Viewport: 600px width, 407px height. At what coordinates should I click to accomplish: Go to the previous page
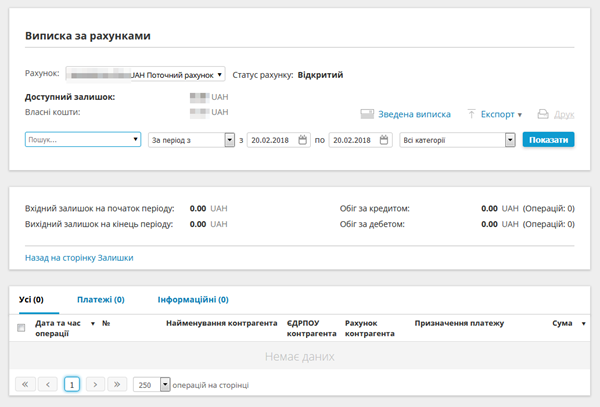(48, 384)
